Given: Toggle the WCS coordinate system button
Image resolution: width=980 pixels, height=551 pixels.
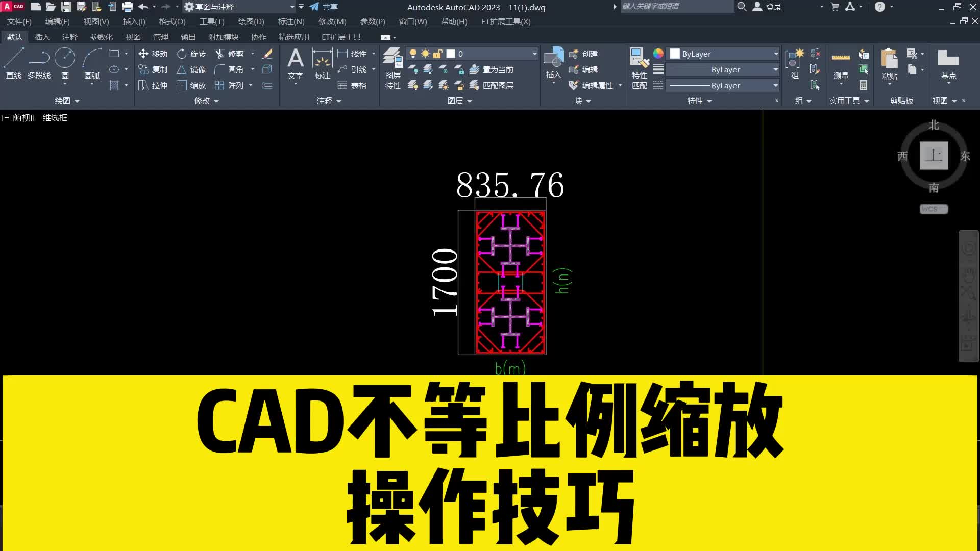Looking at the screenshot, I should [934, 209].
